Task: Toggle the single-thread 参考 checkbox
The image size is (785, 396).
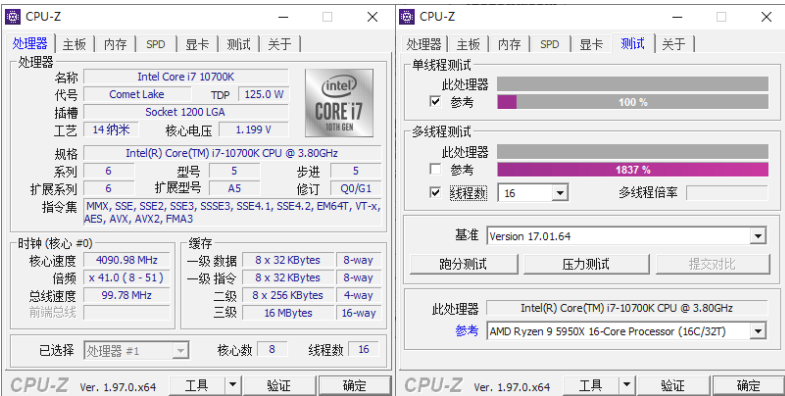Action: [x=435, y=102]
